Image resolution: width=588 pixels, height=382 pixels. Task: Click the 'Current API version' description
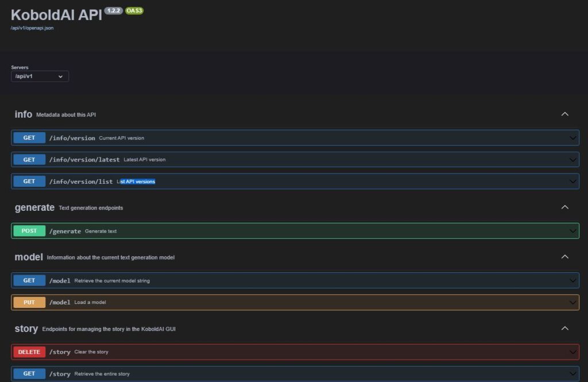[122, 138]
